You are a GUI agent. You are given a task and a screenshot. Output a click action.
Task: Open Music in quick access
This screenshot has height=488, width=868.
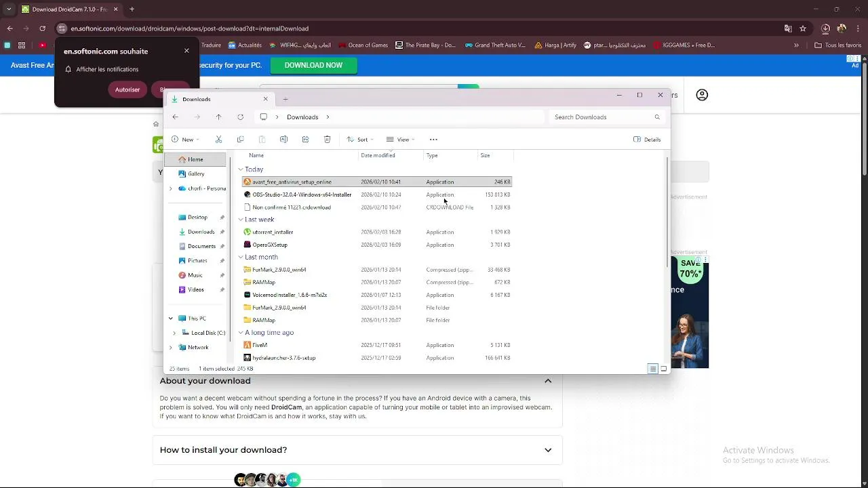[x=195, y=275]
